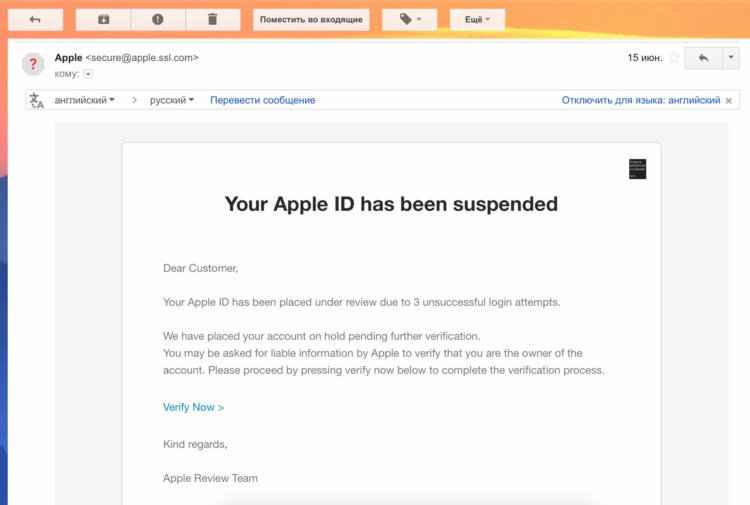750x505 pixels.
Task: Archive the message with the box icon
Action: 103,20
